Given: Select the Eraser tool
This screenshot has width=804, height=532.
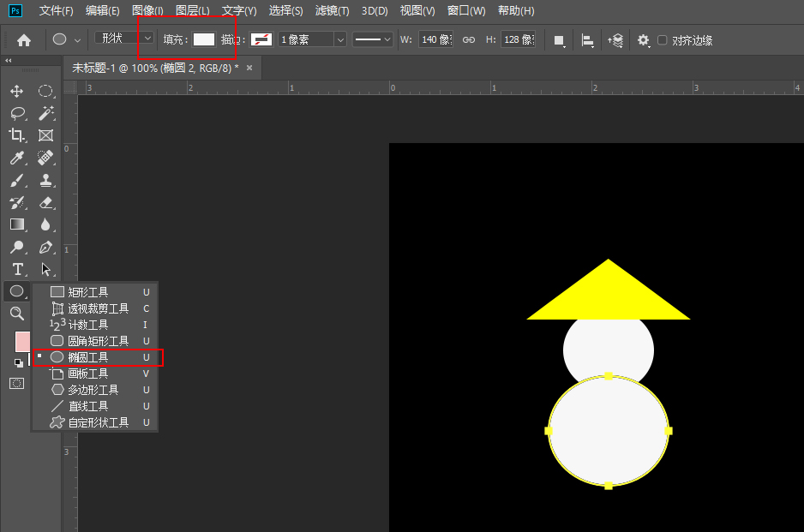Looking at the screenshot, I should tap(45, 202).
